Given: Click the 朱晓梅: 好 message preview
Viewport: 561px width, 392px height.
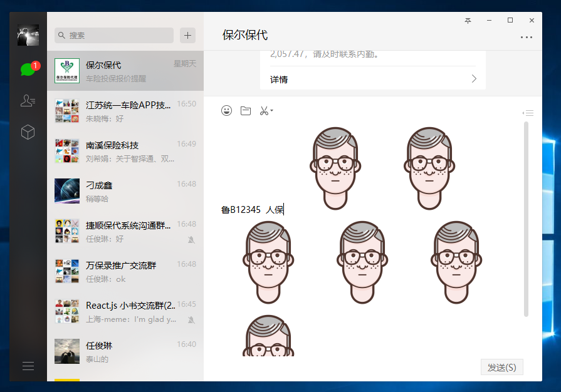Looking at the screenshot, I should point(105,118).
